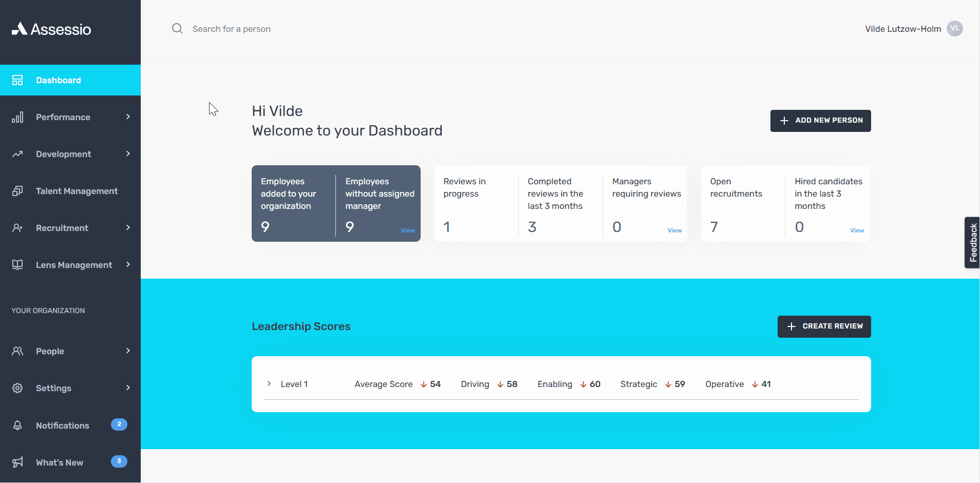The width and height of the screenshot is (980, 483).
Task: Click the Talent Management icon
Action: click(17, 191)
